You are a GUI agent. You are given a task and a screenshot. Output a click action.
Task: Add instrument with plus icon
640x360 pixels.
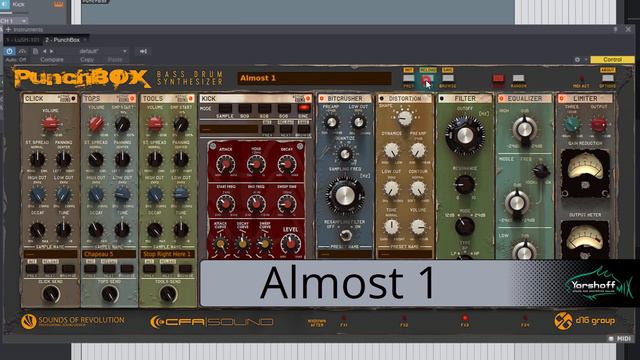[x=8, y=29]
